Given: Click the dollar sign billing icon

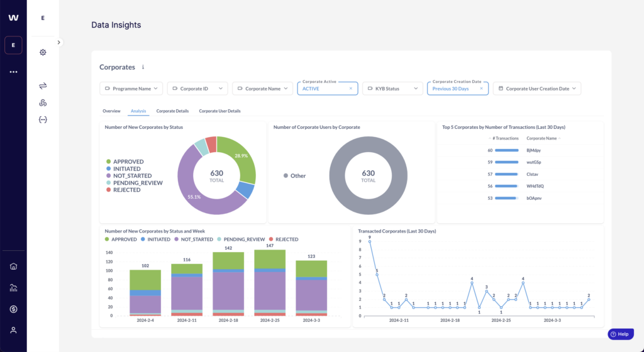Looking at the screenshot, I should 13,309.
